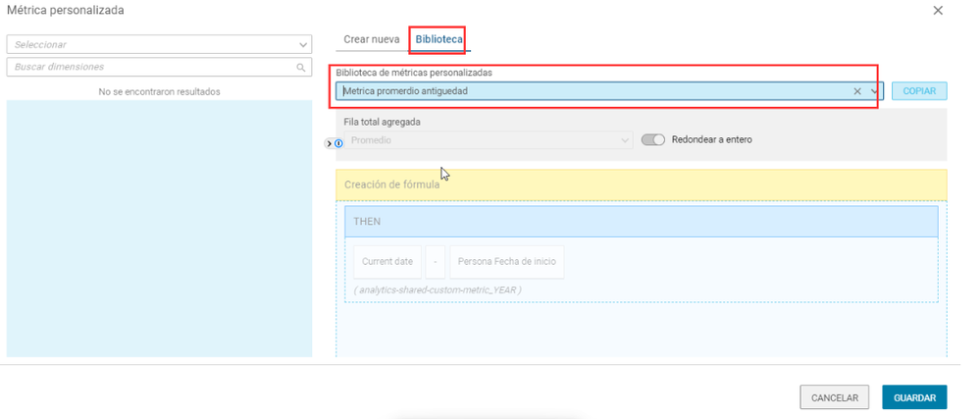Click the small arrow expander beside info icon
Screen dimensions: 980x419
[x=330, y=143]
